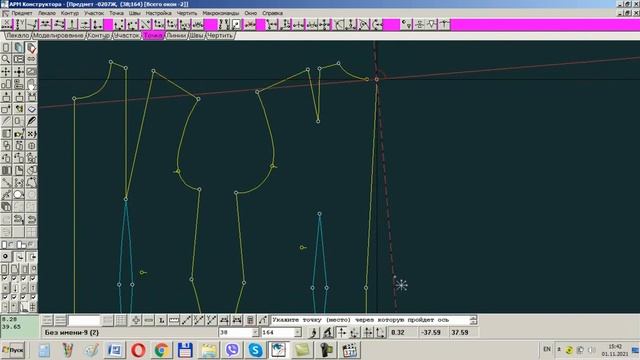Switch to the Чертить tab
This screenshot has height=360, width=640.
click(x=220, y=36)
